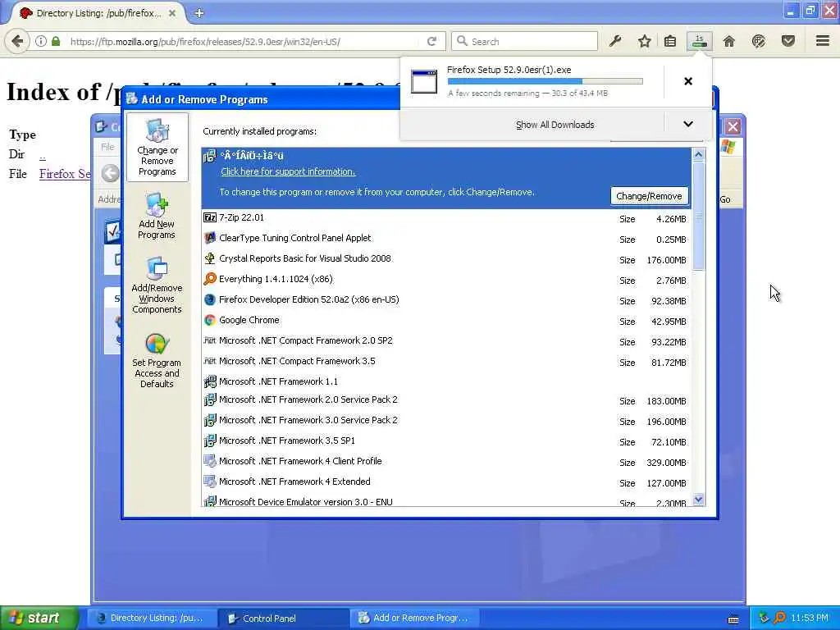The height and width of the screenshot is (630, 840).
Task: Click the 7-Zip 22.01 program icon
Action: click(210, 217)
